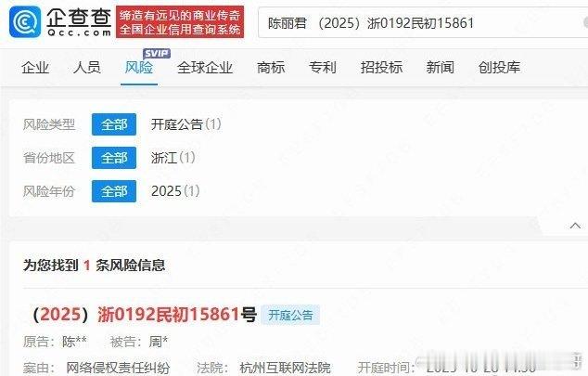Viewport: 588px width, 376px height.
Task: Open case (2025)浙0192民初15861号 result
Action: pyautogui.click(x=145, y=315)
